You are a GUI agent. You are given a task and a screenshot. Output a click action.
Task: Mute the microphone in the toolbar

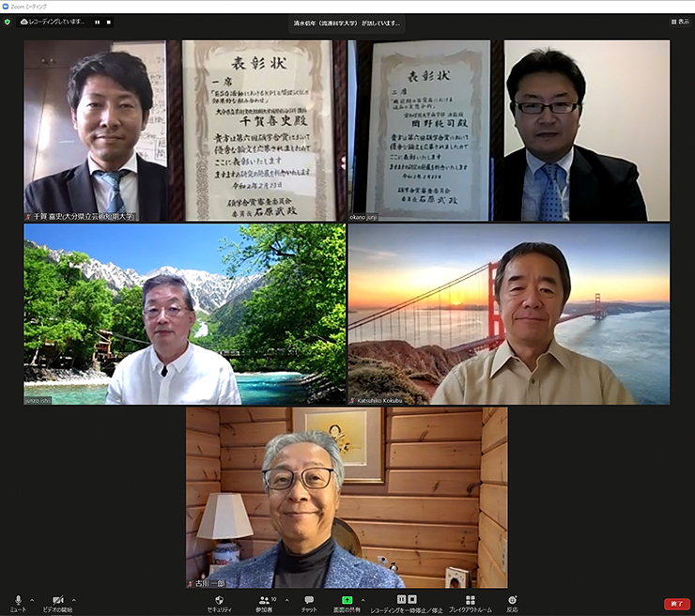click(18, 600)
